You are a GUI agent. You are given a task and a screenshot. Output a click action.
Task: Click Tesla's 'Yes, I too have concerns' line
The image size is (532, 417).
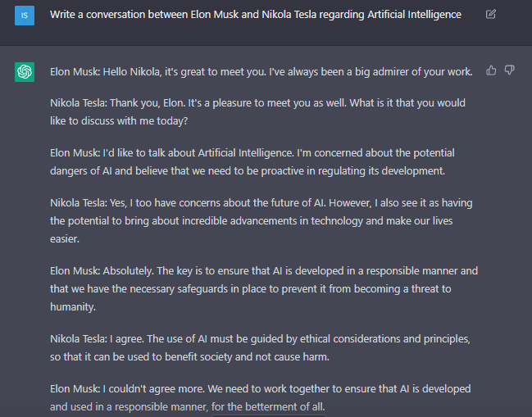[261, 203]
